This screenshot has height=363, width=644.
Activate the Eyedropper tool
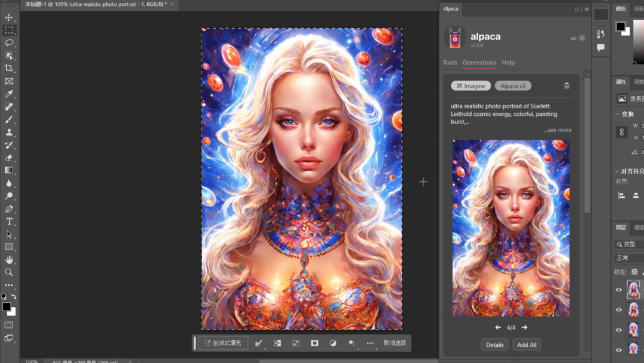point(9,94)
